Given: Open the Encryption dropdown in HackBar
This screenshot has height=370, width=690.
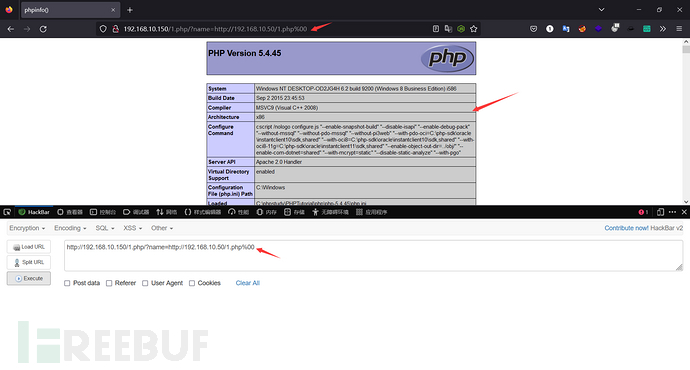Looking at the screenshot, I should click(x=27, y=228).
